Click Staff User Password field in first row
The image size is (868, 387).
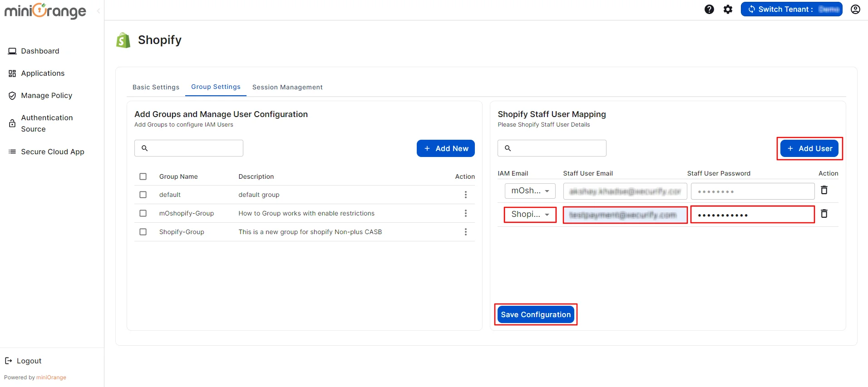(753, 191)
